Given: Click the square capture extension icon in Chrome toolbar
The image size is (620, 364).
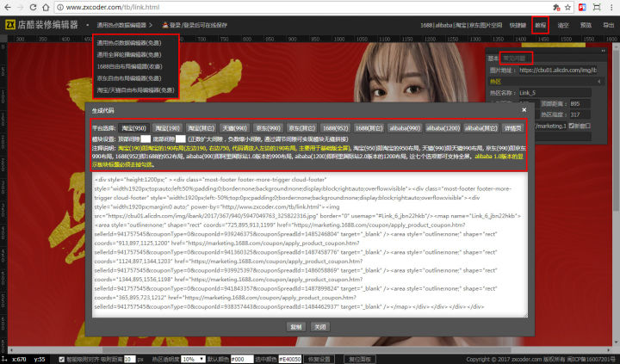Looking at the screenshot, I should pos(597,7).
